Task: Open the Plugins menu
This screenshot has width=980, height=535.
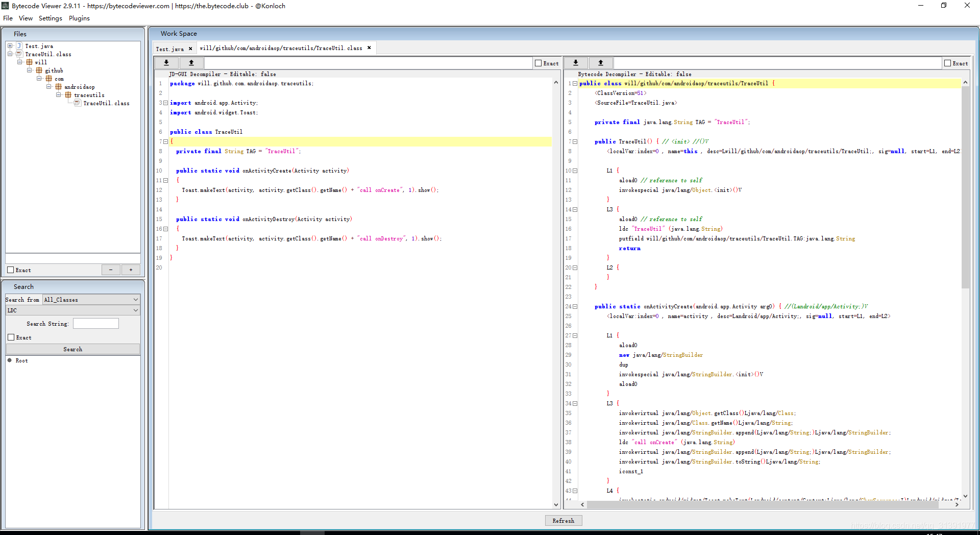Action: [x=79, y=18]
